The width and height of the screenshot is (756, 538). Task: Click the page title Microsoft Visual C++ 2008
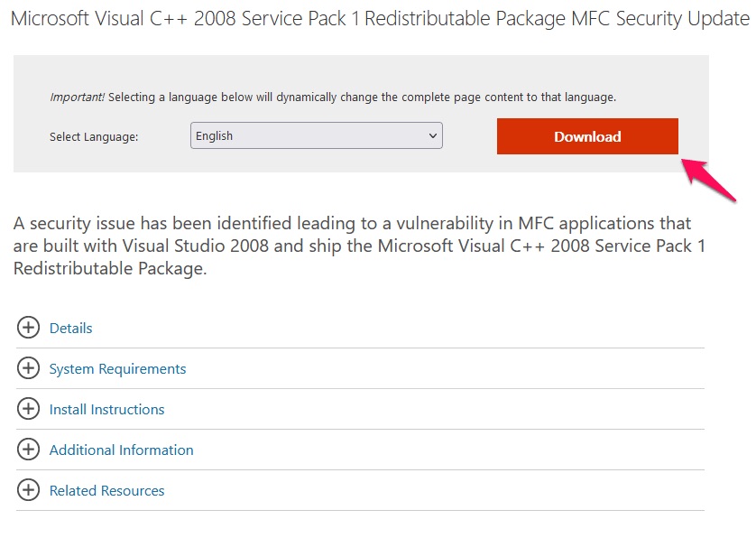pos(380,19)
